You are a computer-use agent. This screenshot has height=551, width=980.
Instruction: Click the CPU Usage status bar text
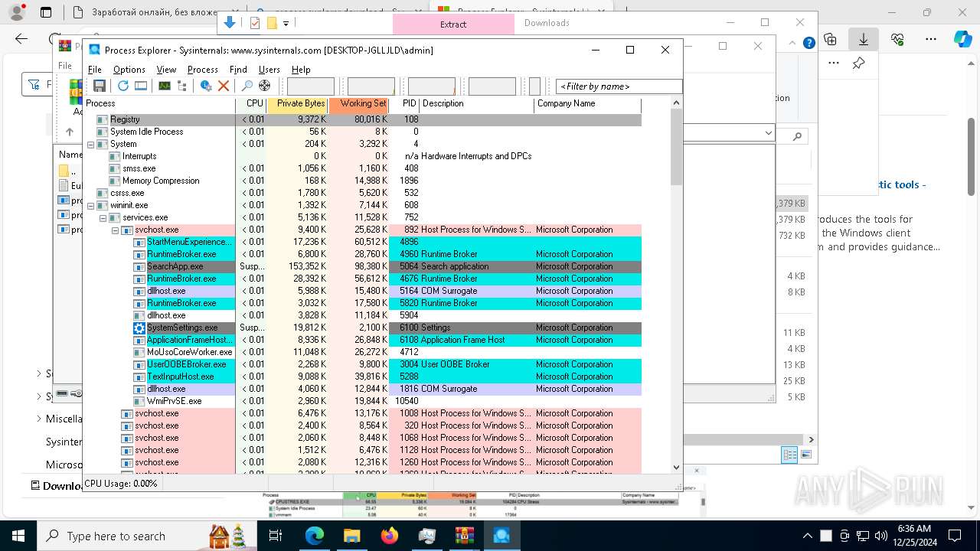click(121, 484)
